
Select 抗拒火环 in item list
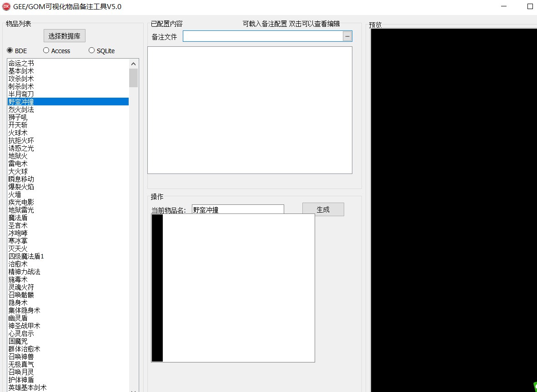click(x=68, y=140)
